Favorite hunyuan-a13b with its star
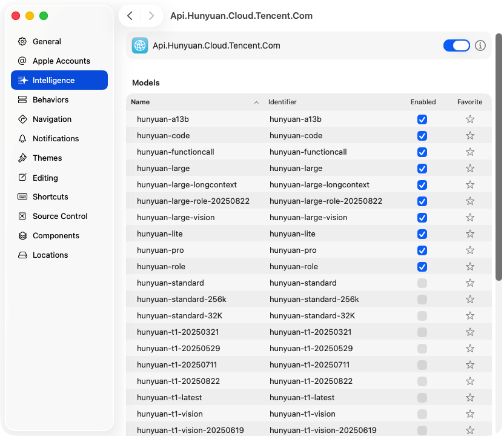Image resolution: width=504 pixels, height=436 pixels. click(x=470, y=119)
